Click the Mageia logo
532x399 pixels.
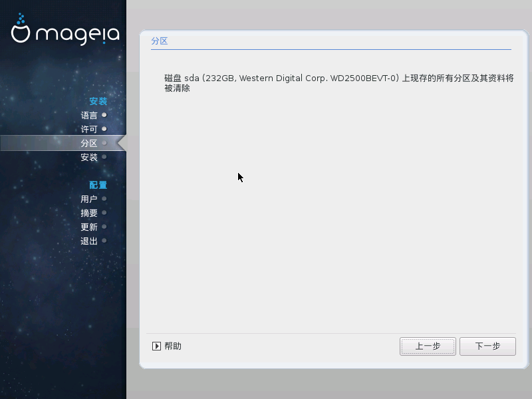coord(65,29)
